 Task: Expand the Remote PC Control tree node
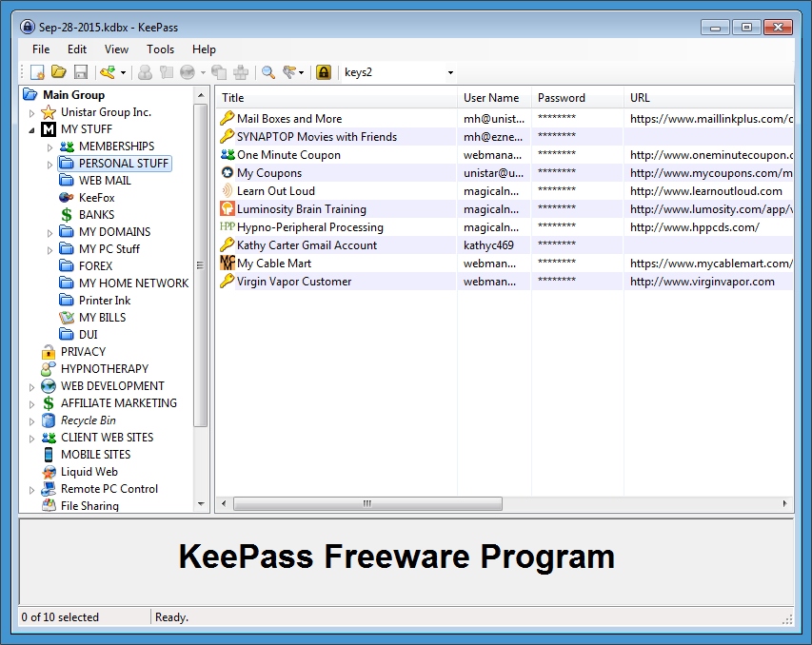click(31, 489)
